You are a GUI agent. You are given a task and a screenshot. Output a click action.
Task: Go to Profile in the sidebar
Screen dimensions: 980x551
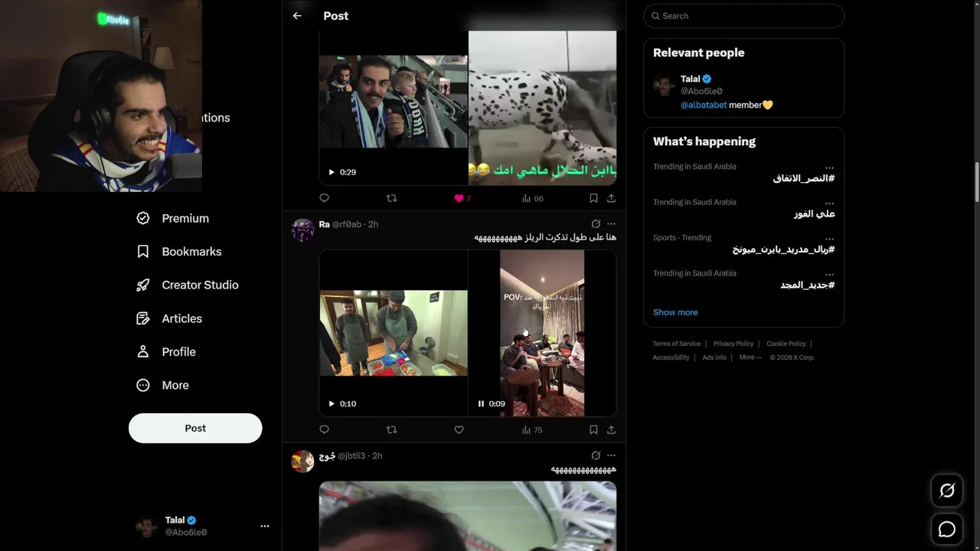pyautogui.click(x=165, y=352)
